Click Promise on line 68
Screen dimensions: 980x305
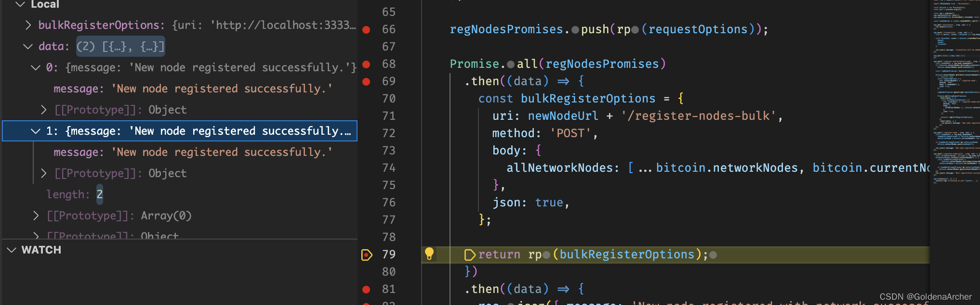pos(475,64)
